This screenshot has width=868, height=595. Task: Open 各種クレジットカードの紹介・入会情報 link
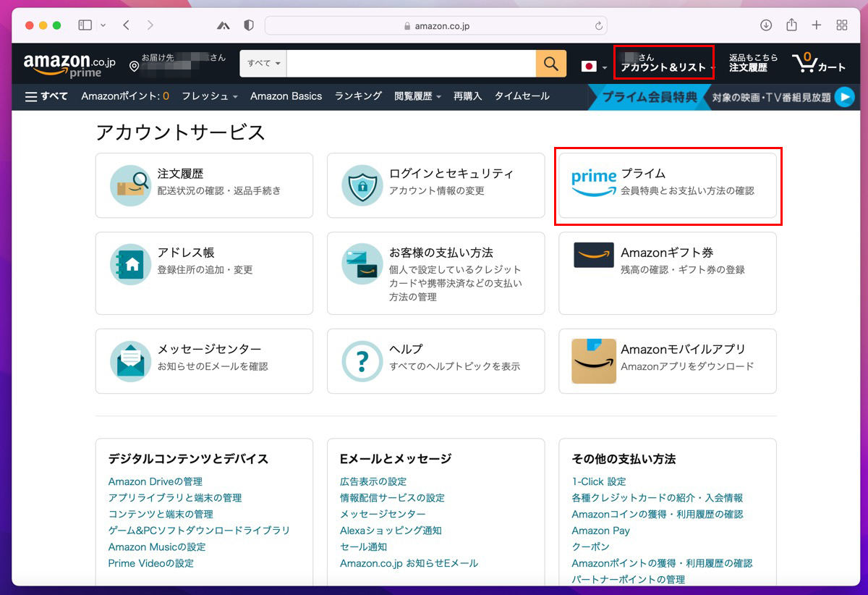coord(658,498)
